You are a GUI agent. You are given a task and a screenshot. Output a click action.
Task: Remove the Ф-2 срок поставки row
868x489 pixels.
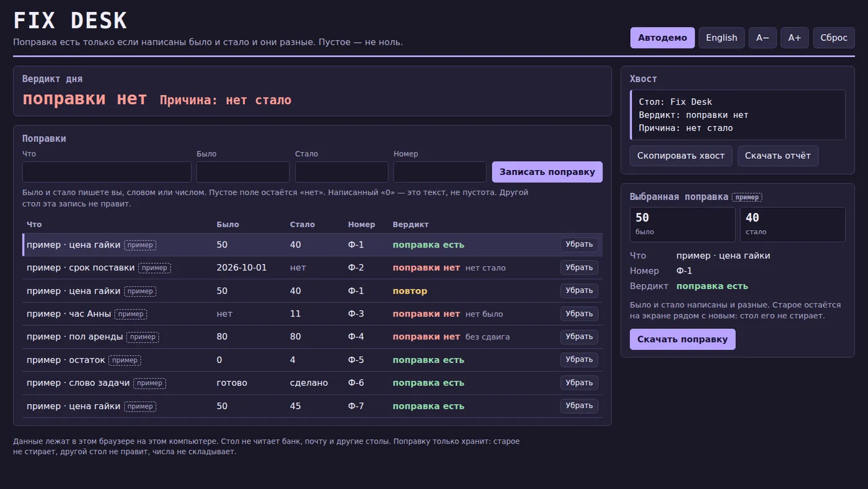(579, 267)
